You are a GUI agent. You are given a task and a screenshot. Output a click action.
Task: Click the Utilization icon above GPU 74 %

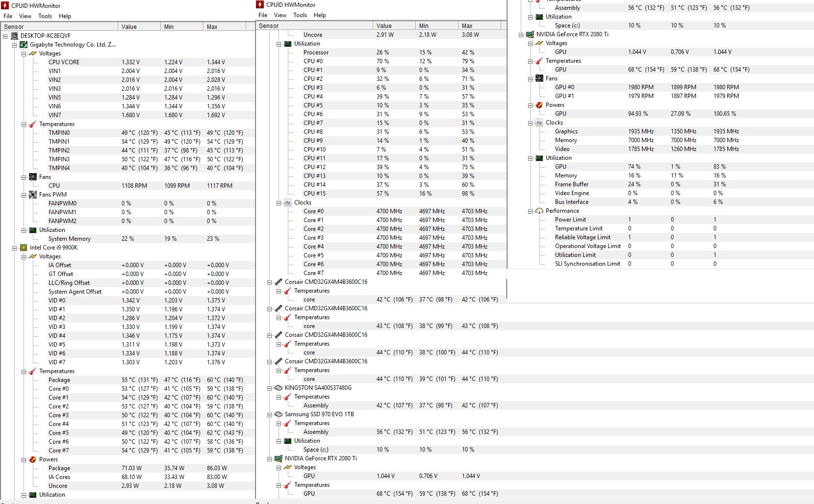click(x=539, y=158)
